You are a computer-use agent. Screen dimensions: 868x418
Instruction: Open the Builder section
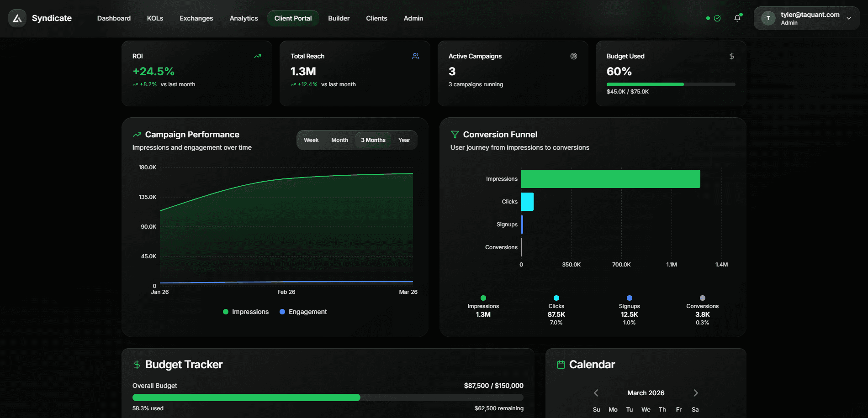tap(339, 18)
